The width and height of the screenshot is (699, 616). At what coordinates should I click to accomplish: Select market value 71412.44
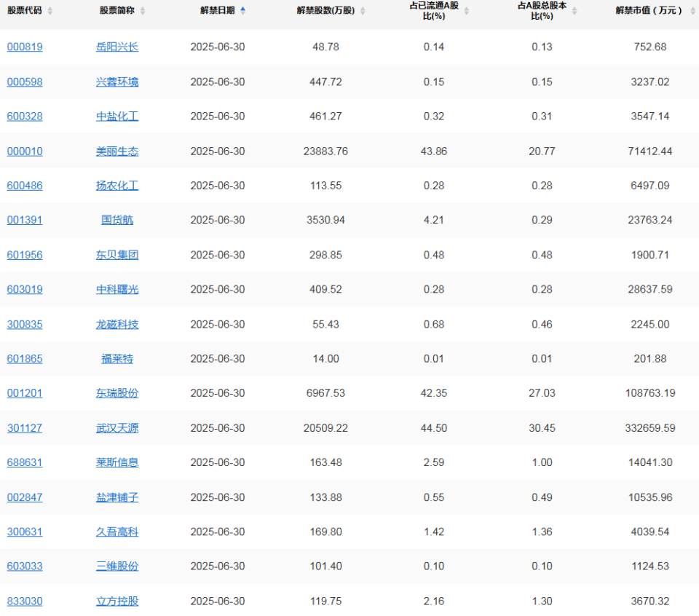tap(650, 151)
